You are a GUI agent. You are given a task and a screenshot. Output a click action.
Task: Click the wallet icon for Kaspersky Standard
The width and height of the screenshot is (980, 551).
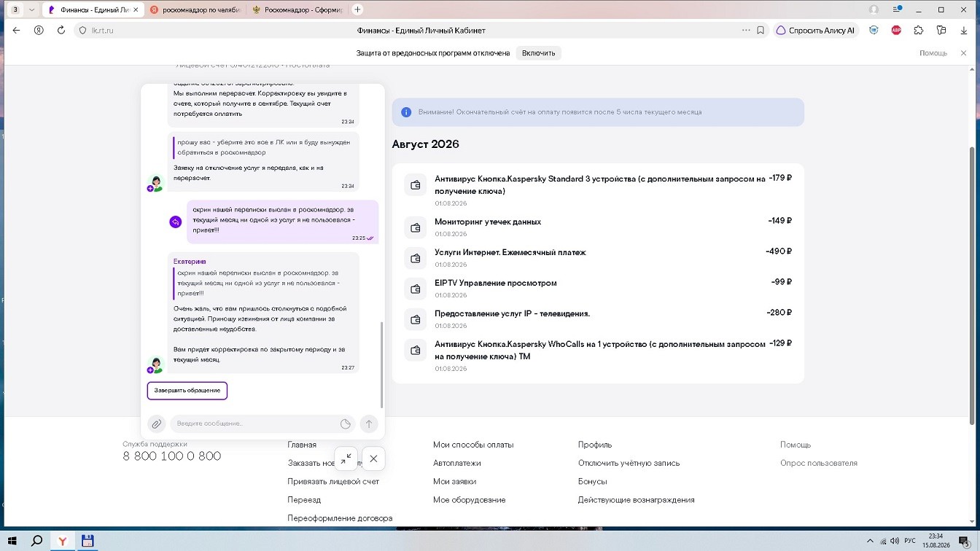tap(416, 185)
